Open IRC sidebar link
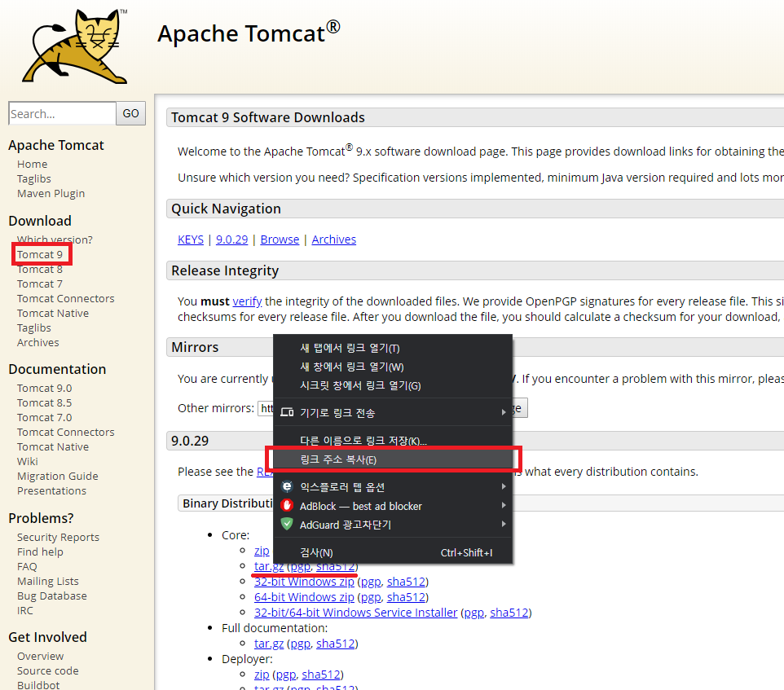Image resolution: width=784 pixels, height=690 pixels. point(25,610)
